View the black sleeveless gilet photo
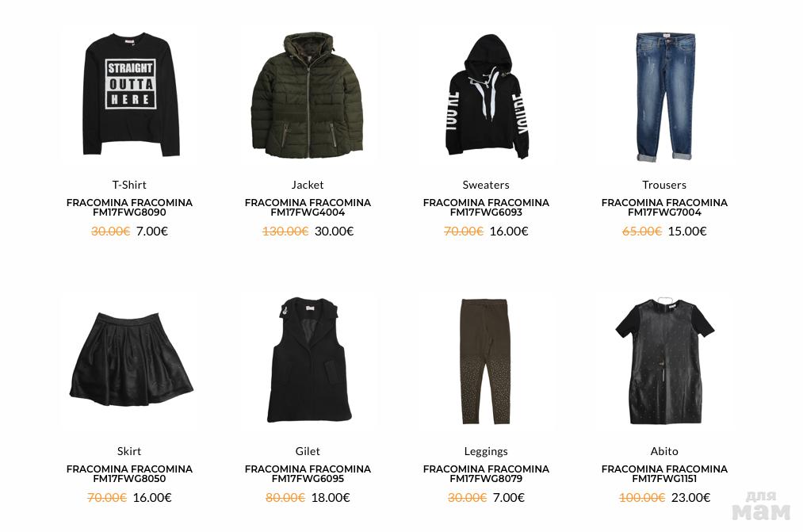Image resolution: width=803 pixels, height=532 pixels. [x=308, y=360]
